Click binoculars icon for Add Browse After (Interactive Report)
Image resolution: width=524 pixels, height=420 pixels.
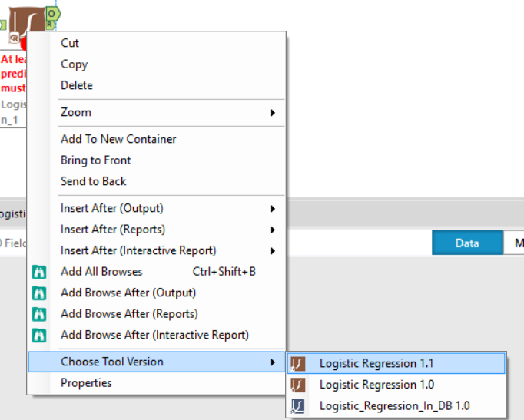39,335
